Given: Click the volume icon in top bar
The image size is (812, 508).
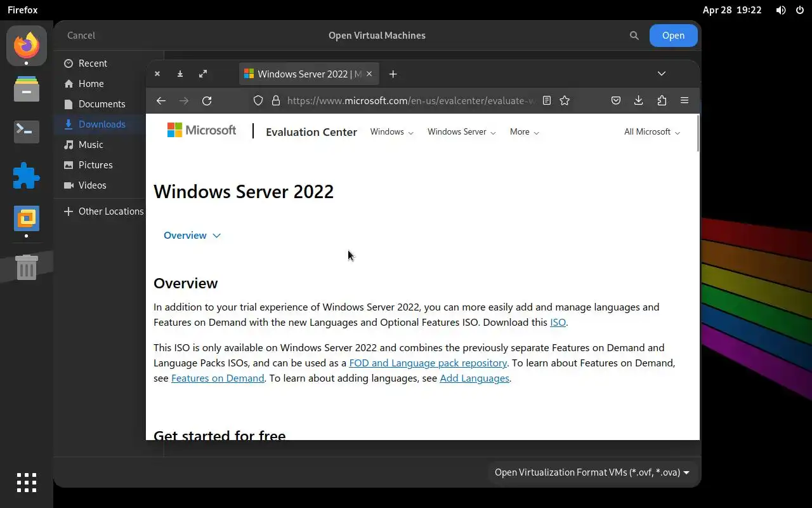Looking at the screenshot, I should click(781, 10).
